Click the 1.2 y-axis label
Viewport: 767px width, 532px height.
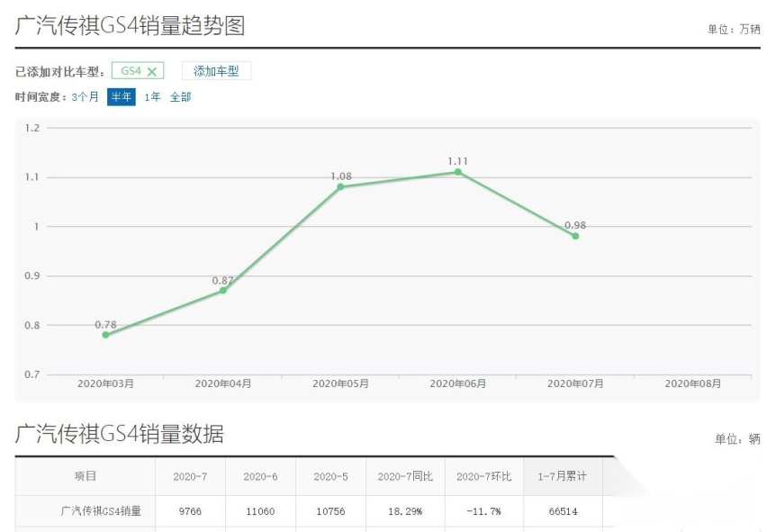(x=32, y=128)
